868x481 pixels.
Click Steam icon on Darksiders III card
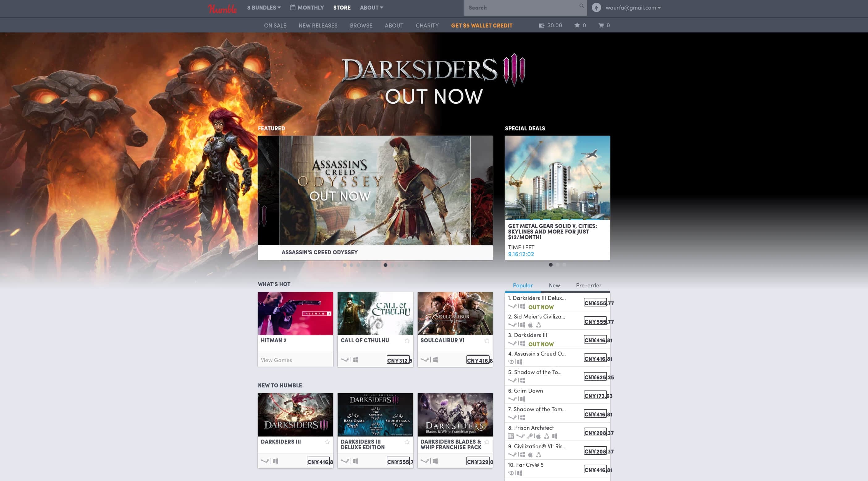pos(265,461)
